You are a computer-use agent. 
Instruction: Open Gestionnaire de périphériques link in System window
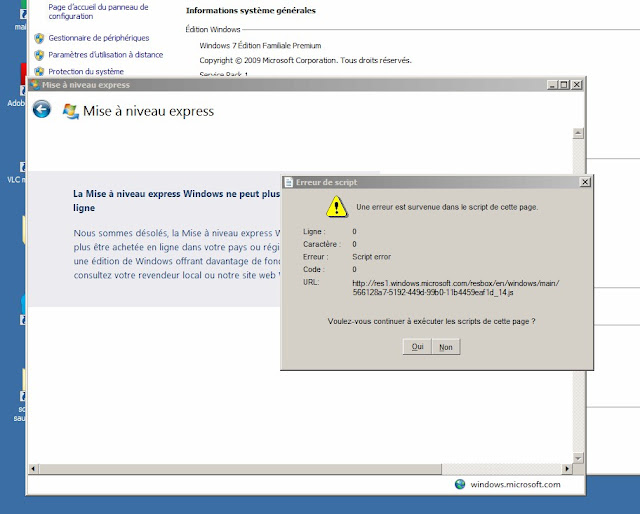[x=99, y=38]
